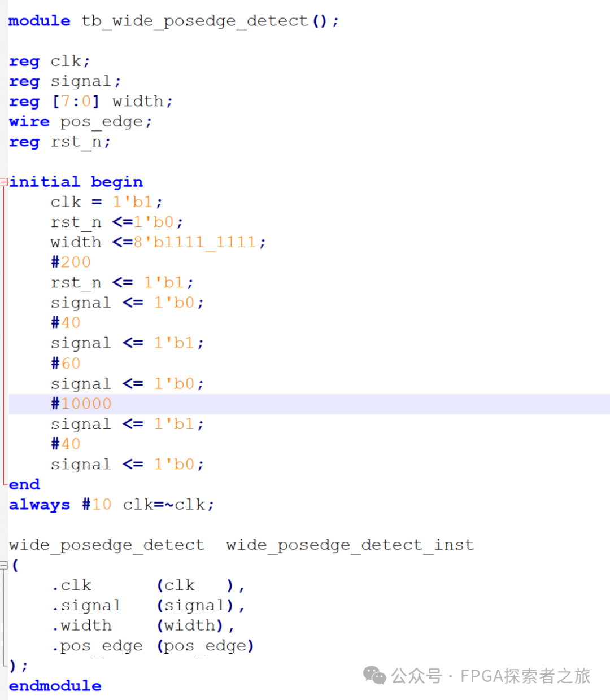Viewport: 610px width, 700px height.
Task: Click the wire pos_edge declaration
Action: [x=80, y=122]
